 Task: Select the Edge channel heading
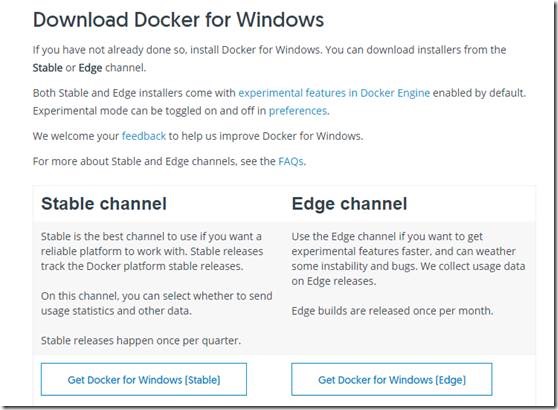pos(349,204)
